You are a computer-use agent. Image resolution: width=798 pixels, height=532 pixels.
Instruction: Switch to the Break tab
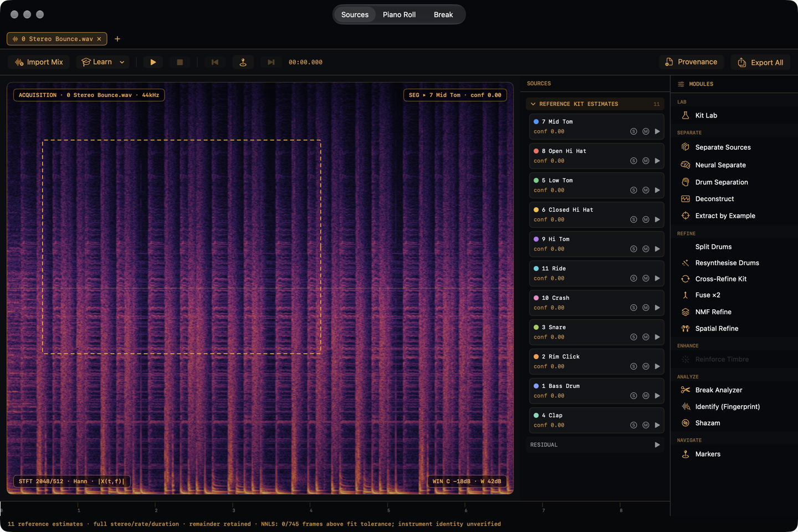(443, 15)
